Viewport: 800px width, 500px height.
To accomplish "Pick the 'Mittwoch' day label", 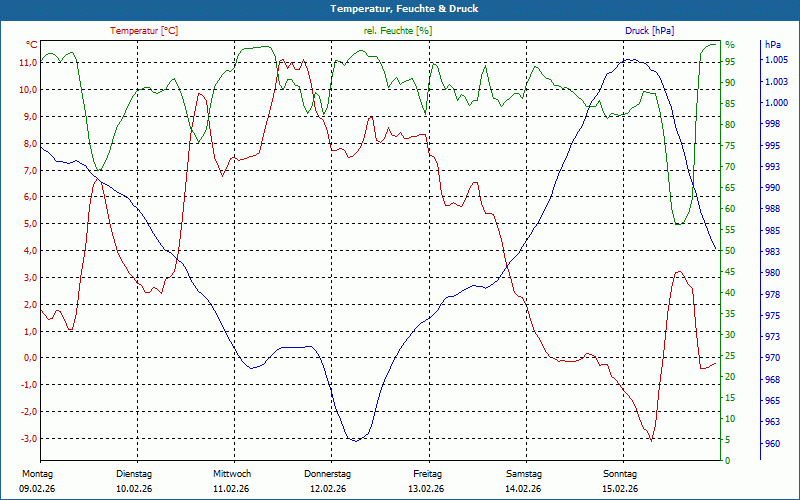I will click(x=231, y=474).
